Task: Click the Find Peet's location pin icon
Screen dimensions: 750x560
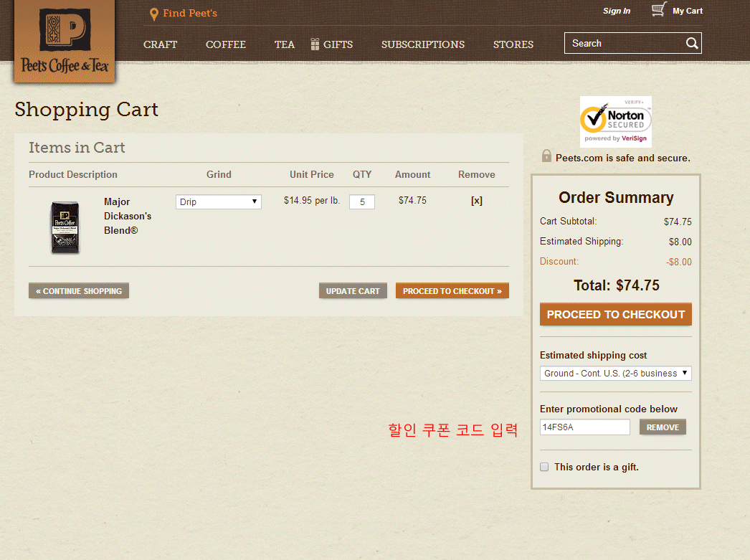Action: click(153, 14)
